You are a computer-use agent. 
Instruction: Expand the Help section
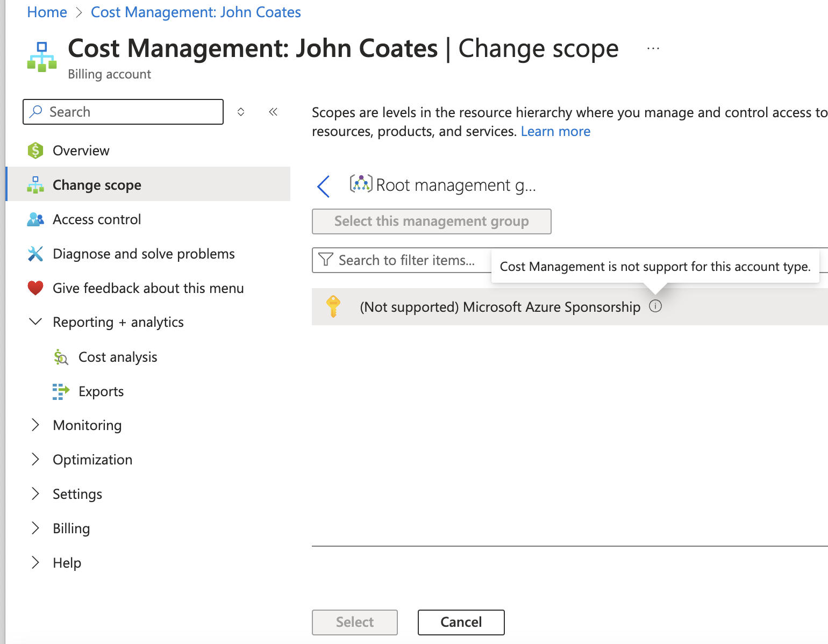pos(35,562)
